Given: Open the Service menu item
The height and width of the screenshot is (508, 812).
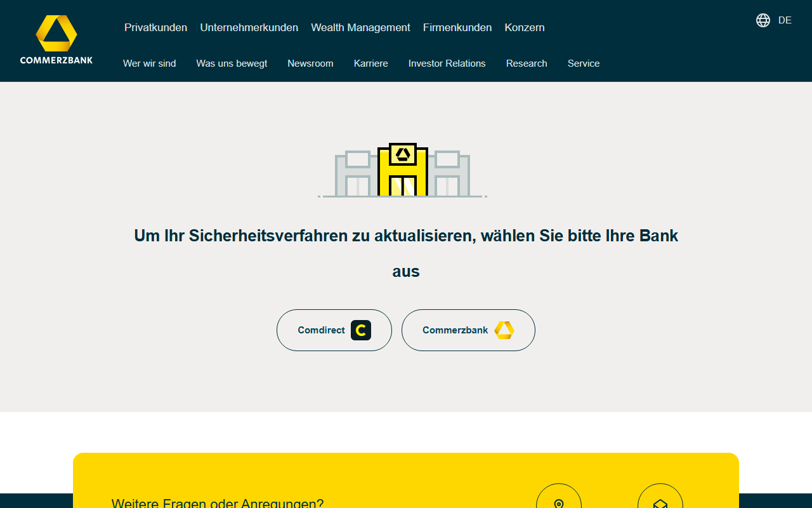Looking at the screenshot, I should [584, 63].
